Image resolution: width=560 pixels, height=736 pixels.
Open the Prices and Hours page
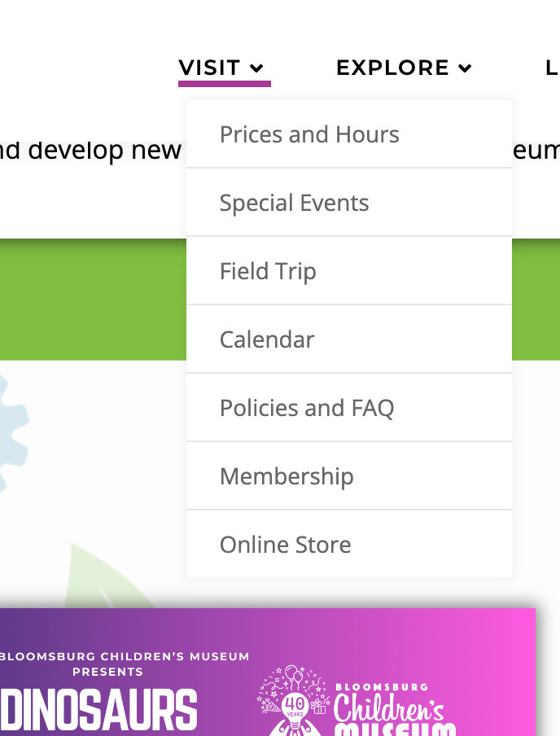(x=309, y=134)
